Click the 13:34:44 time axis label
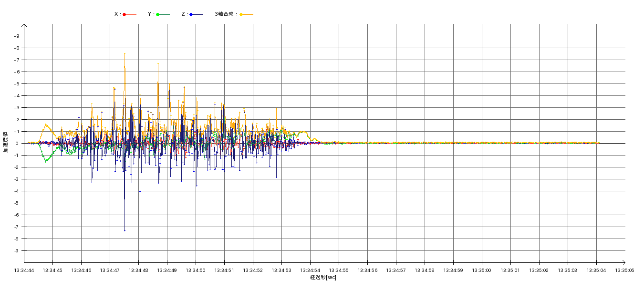 point(24,270)
